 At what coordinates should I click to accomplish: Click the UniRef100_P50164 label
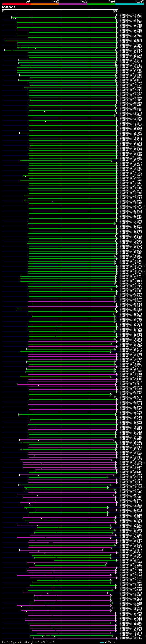131,339
